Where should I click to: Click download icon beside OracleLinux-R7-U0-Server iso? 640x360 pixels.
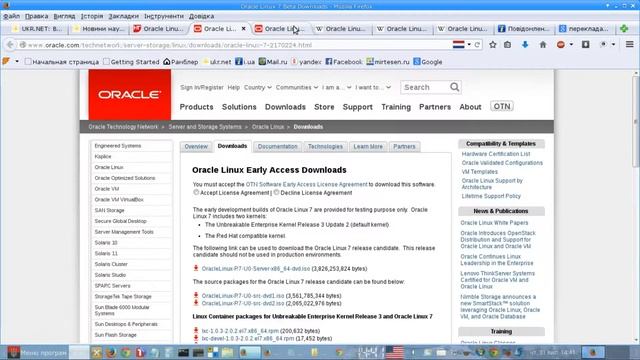[196, 268]
